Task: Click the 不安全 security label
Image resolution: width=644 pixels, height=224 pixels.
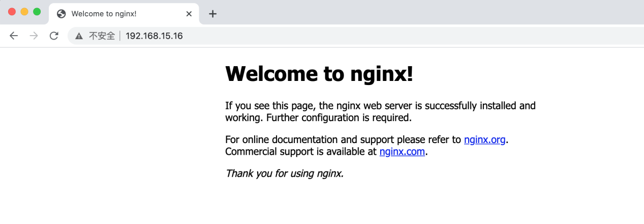Action: pyautogui.click(x=102, y=36)
